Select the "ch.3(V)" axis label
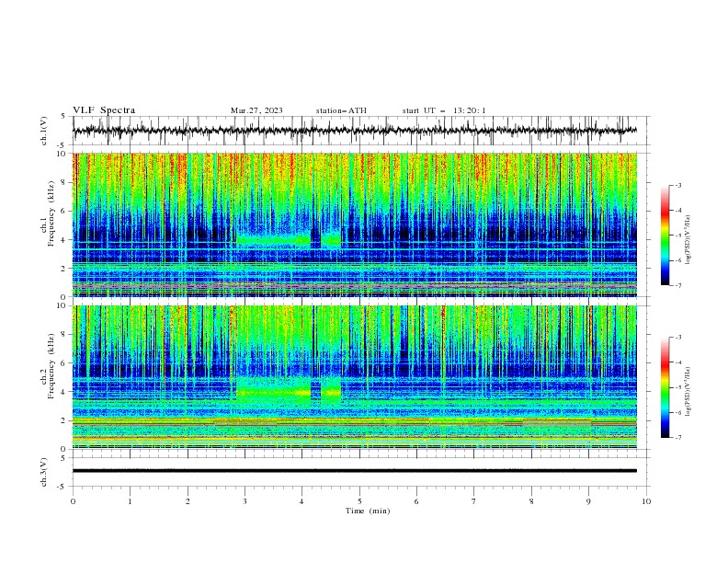The image size is (728, 563). click(x=44, y=472)
